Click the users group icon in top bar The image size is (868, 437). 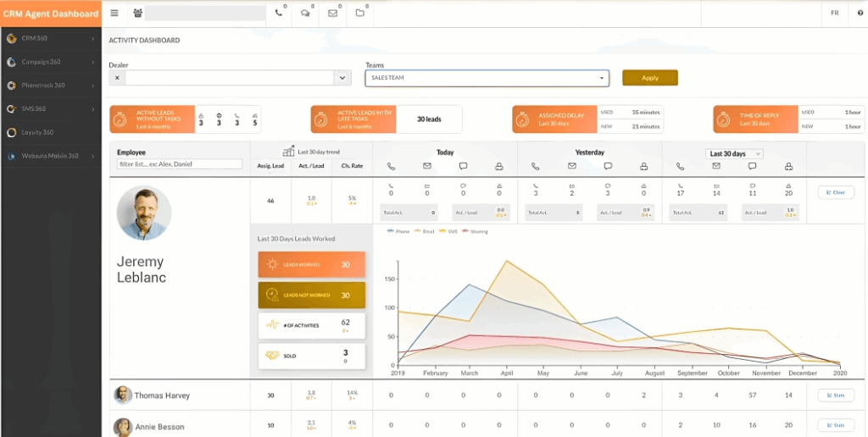137,14
